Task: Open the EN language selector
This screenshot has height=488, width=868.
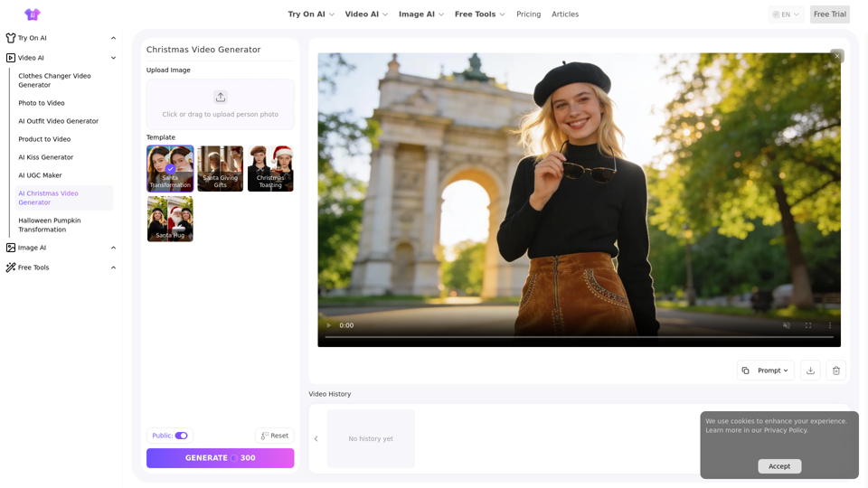Action: coord(786,14)
